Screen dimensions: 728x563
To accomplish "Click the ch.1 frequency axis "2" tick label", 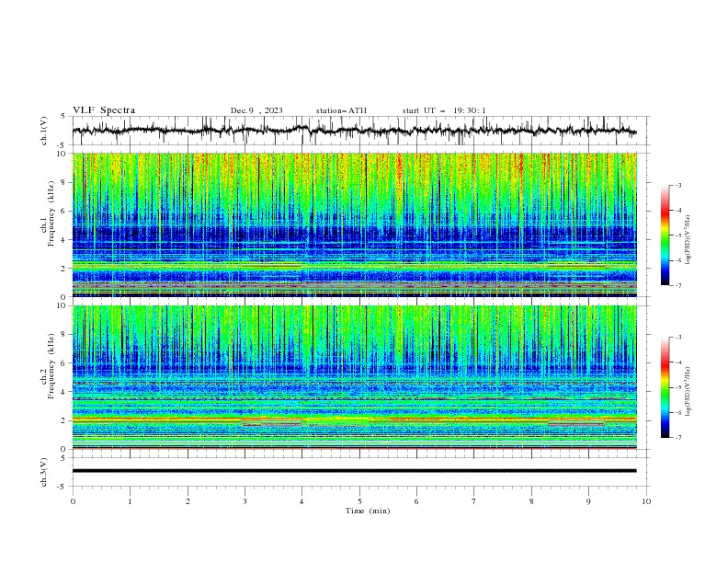I will click(64, 268).
